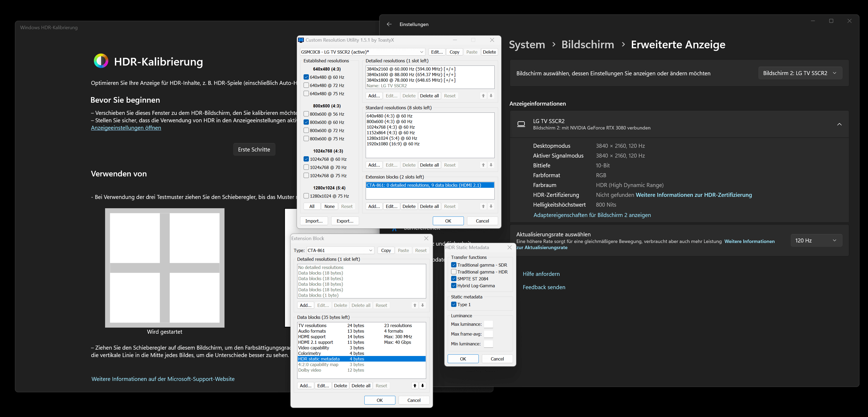Click detailed resolutions down arrow in Extension Block

point(422,305)
